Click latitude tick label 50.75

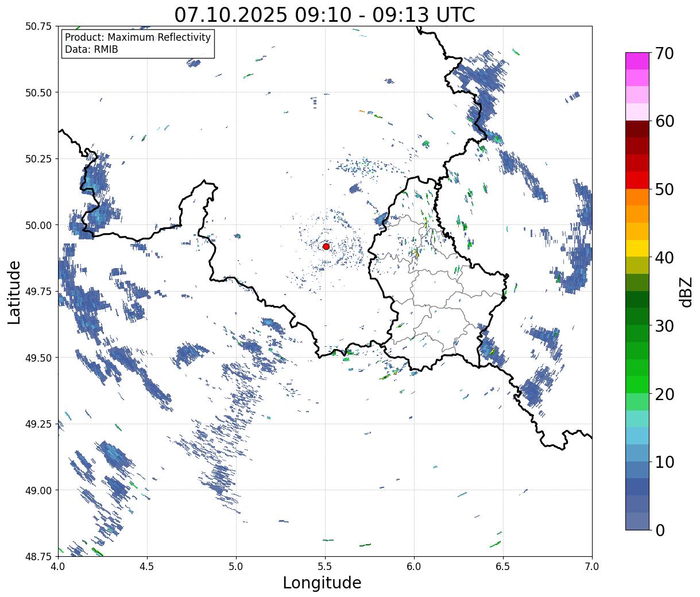(38, 26)
